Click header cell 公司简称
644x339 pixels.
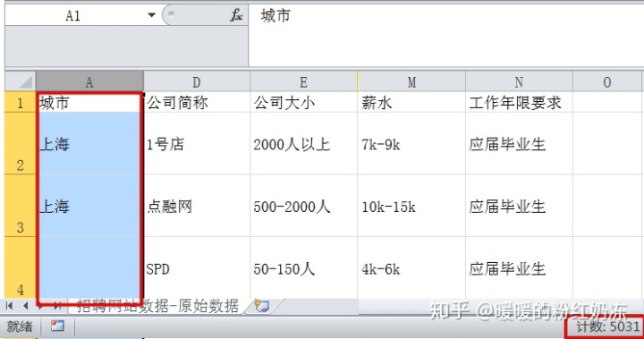197,102
